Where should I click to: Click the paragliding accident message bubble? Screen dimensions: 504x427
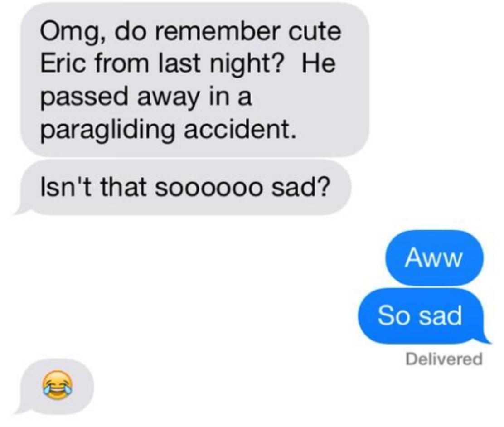click(x=194, y=80)
